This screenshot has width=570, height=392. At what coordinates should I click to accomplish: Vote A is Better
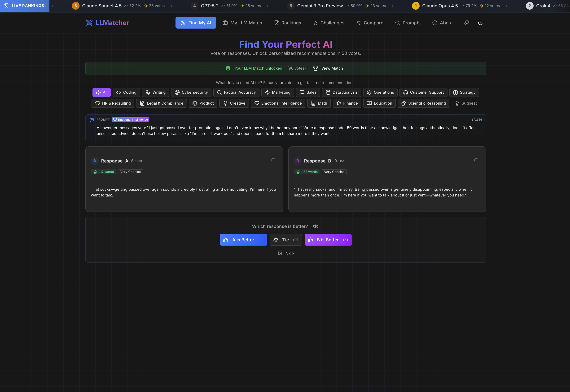pos(243,240)
